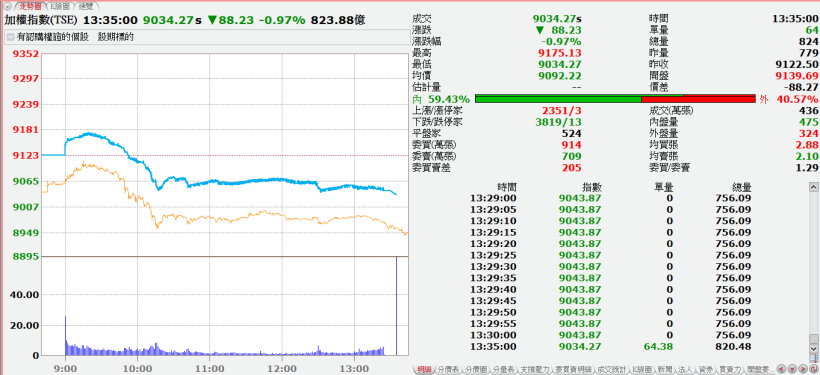Select the 明細 bottom tab
Viewport: 820px width, 375px height.
point(424,369)
